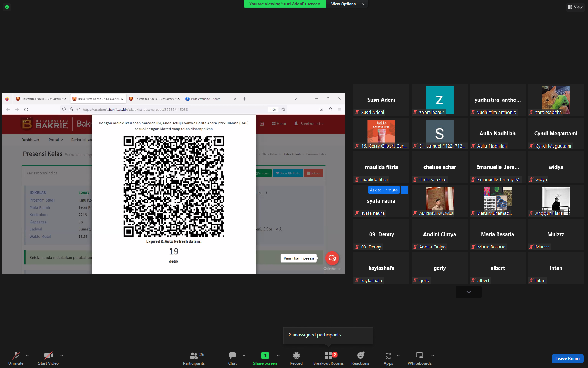Click the Leave Room button
588x368 pixels.
pyautogui.click(x=567, y=359)
